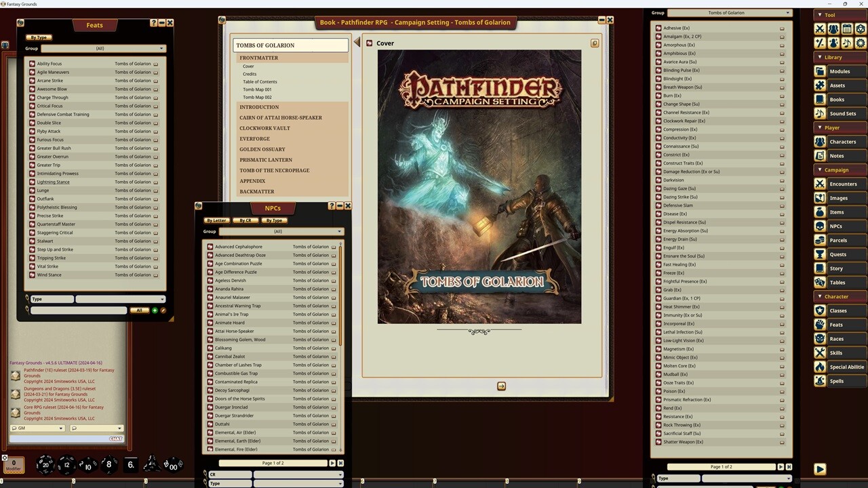Screen dimensions: 868x488
Task: Open the Encounters campaign panel
Action: coord(843,184)
